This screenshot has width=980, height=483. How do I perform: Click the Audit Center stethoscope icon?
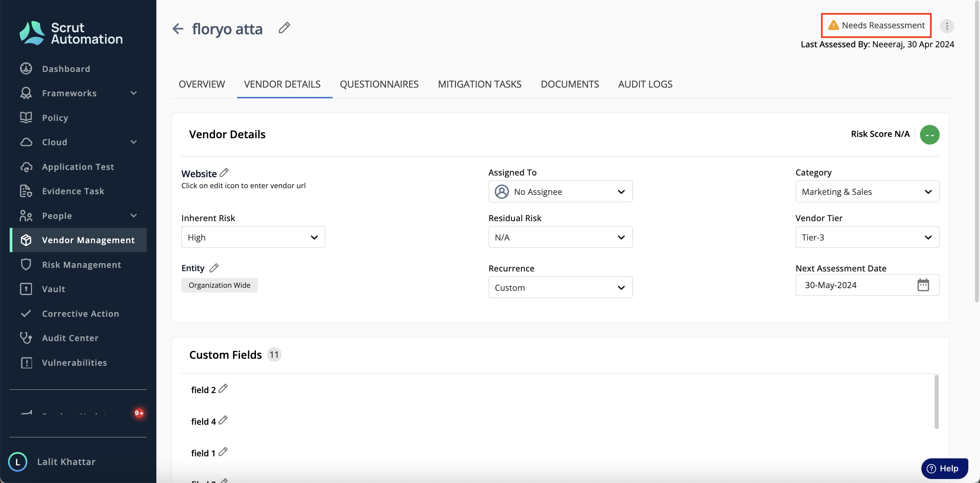pos(26,338)
